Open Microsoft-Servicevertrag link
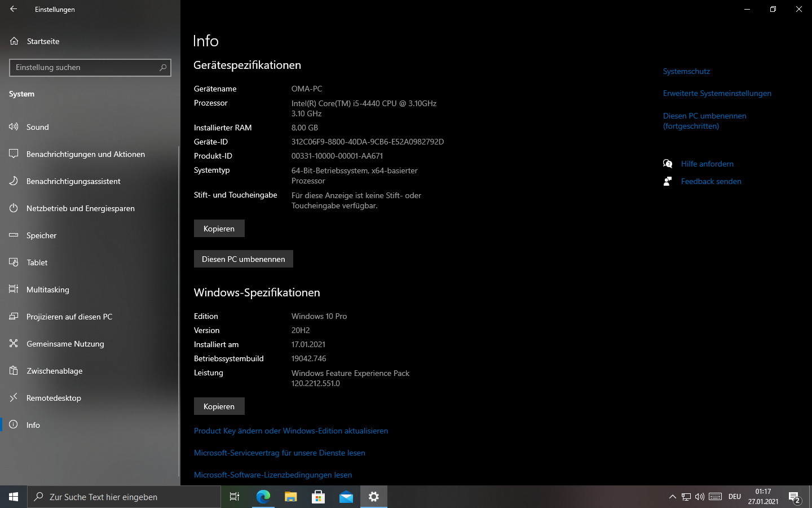 [280, 453]
